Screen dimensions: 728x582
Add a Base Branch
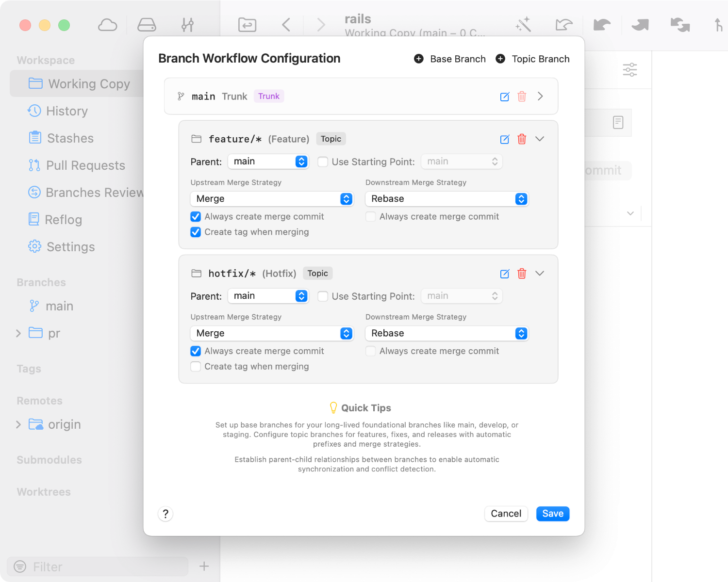coord(450,59)
